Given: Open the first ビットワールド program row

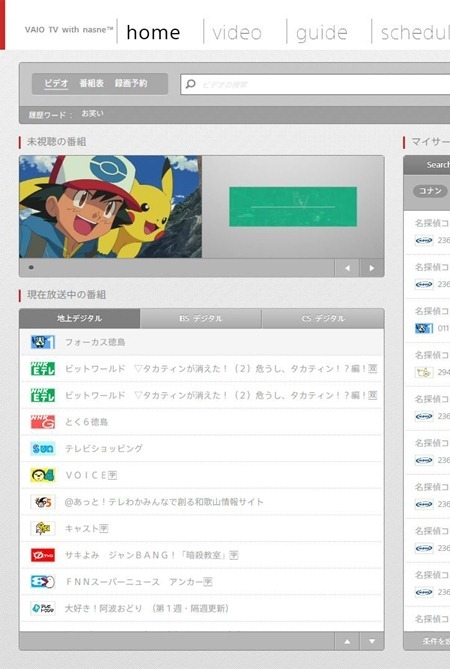Looking at the screenshot, I should click(202, 369).
